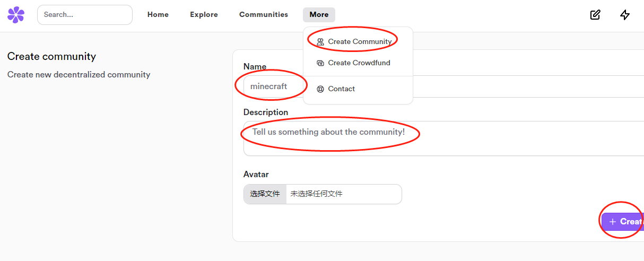Click the icon beside Create Crowdfund
Viewport: 644px width, 261px height.
[320, 63]
